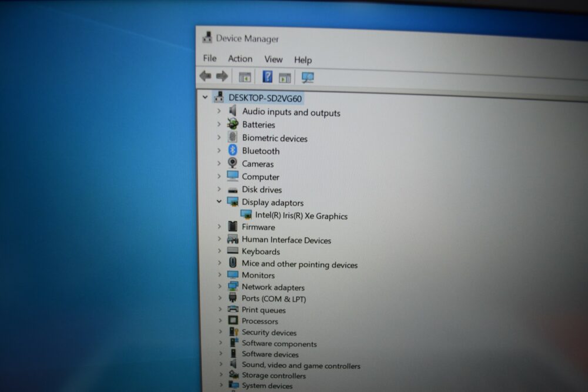The height and width of the screenshot is (392, 588).
Task: Select Intel(R) Iris(R) Xe Graphics entry
Action: click(301, 216)
